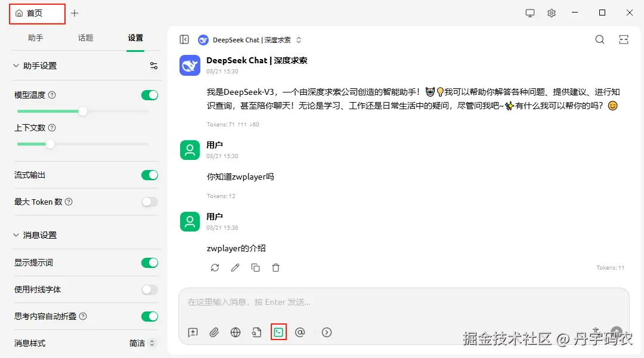Open search with the magnifier icon
This screenshot has height=358, width=644.
pos(599,39)
